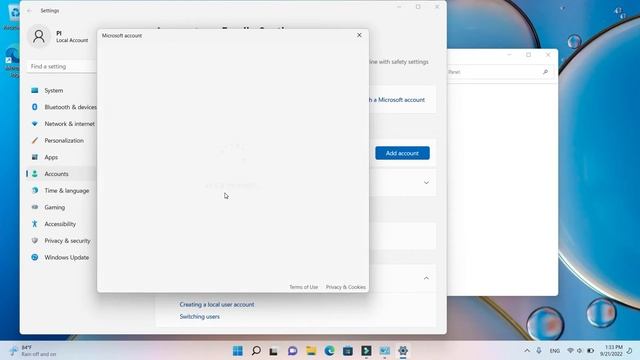
Task: Click the microphone tray icon
Action: (x=539, y=351)
